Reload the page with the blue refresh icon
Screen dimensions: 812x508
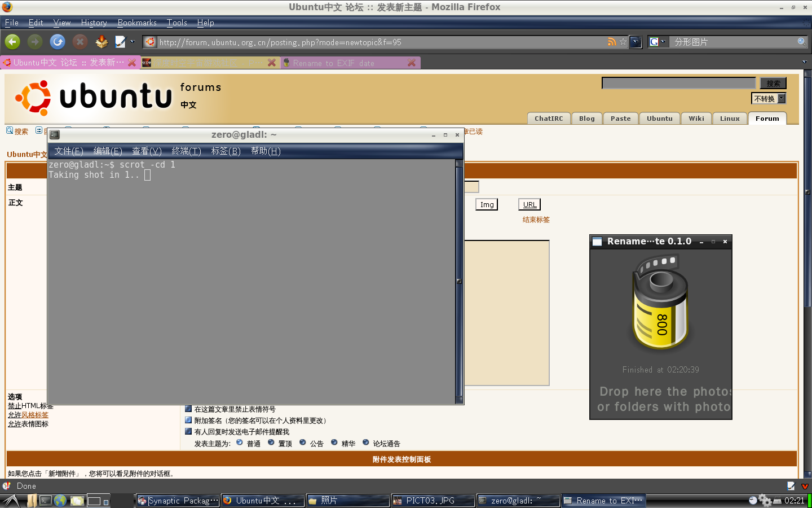point(58,42)
